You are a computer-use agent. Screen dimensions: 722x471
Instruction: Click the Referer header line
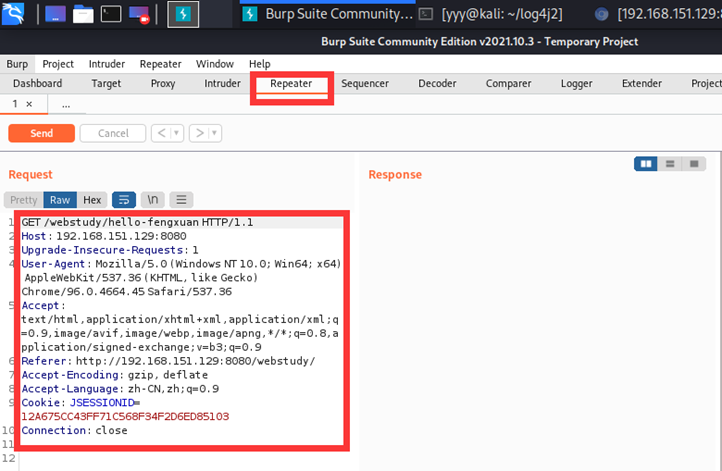pyautogui.click(x=168, y=361)
